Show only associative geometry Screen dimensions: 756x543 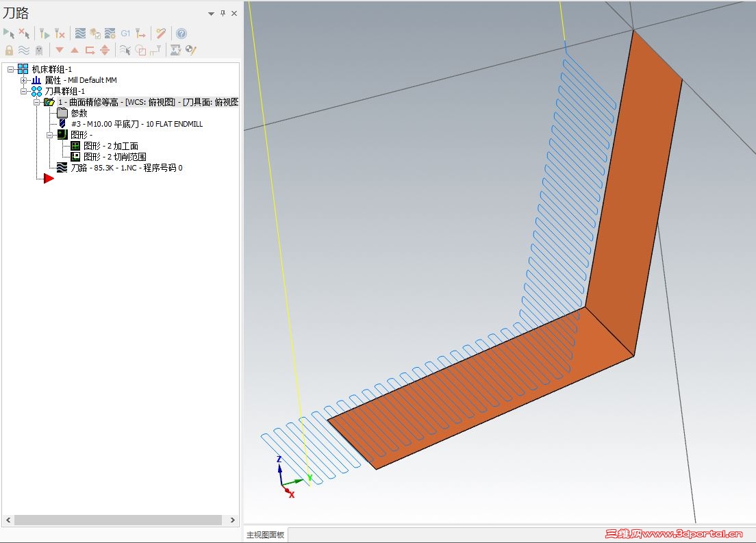140,50
